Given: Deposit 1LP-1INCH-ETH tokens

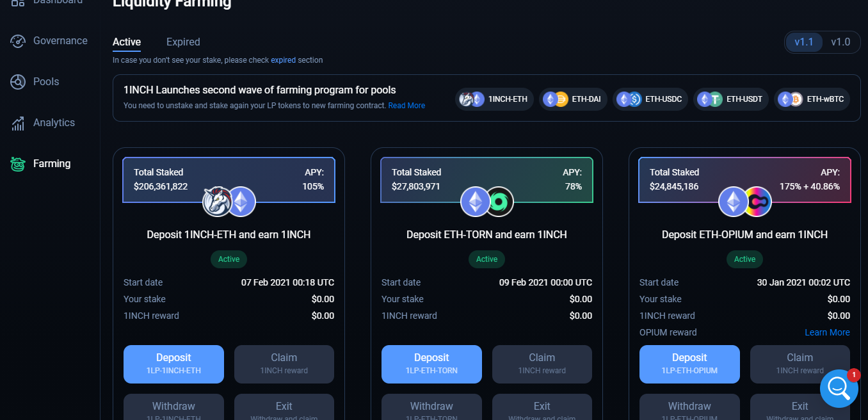Looking at the screenshot, I should [173, 364].
